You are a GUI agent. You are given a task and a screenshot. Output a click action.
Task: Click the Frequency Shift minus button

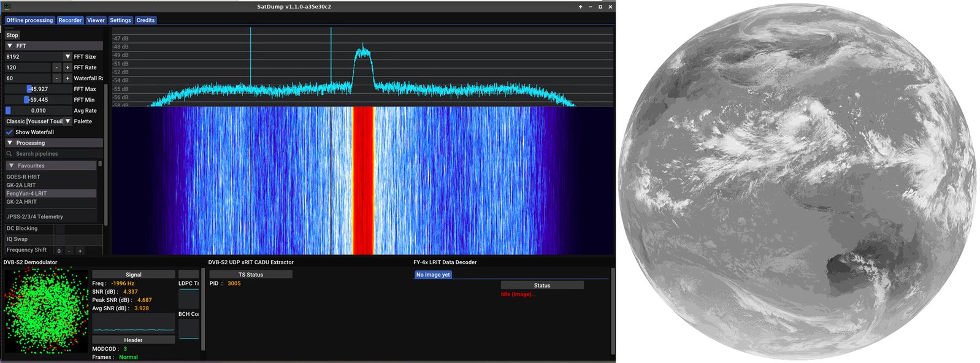coord(69,251)
